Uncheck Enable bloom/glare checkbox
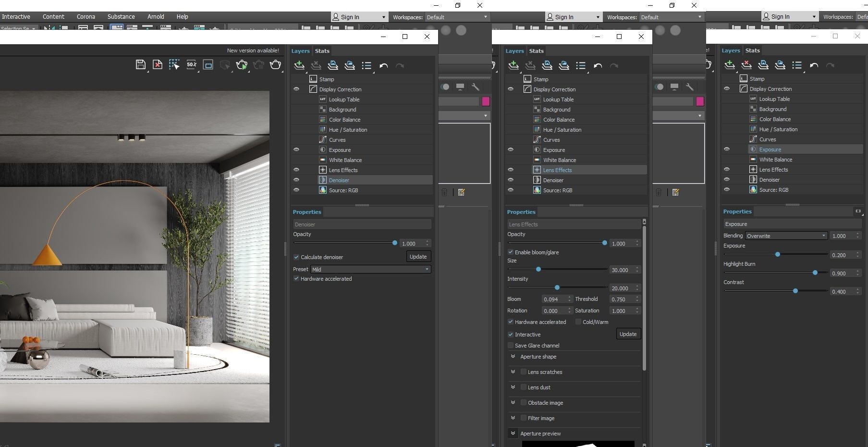The height and width of the screenshot is (447, 868). tap(511, 252)
